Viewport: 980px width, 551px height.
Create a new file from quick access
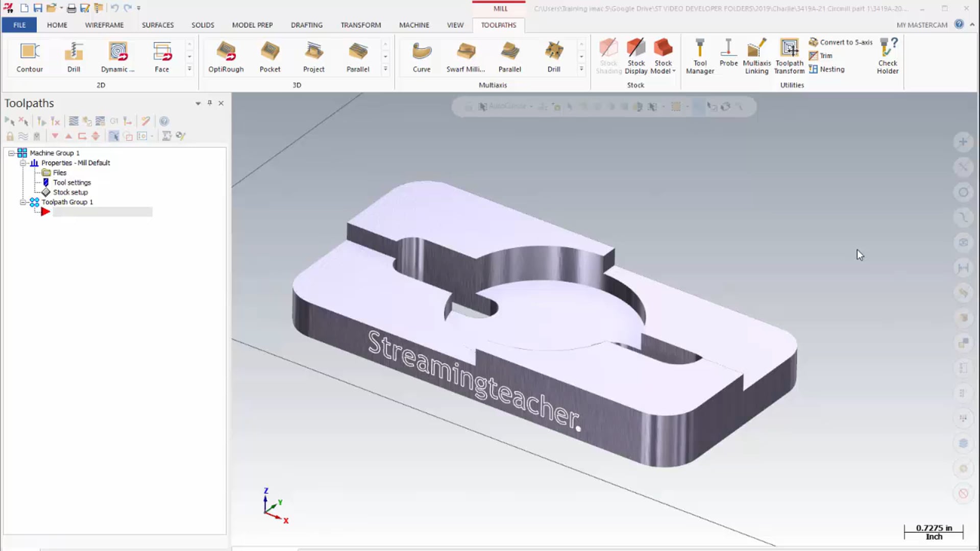pos(24,8)
